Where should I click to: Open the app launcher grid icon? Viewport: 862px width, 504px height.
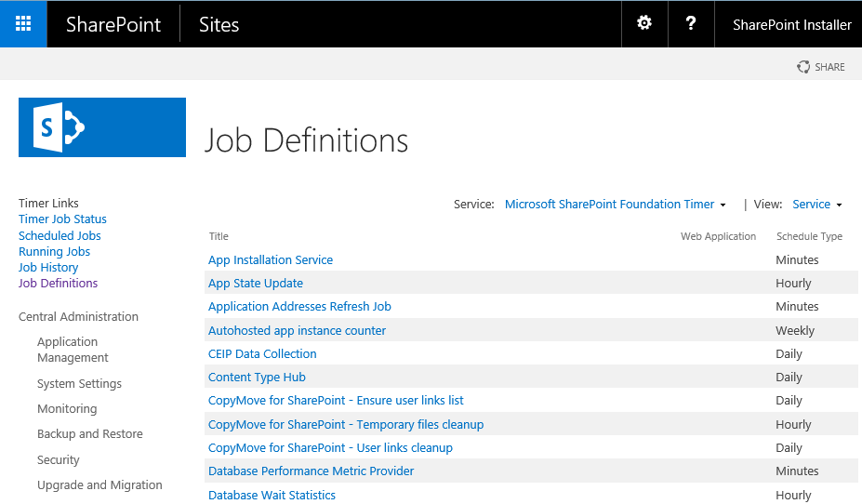(23, 23)
